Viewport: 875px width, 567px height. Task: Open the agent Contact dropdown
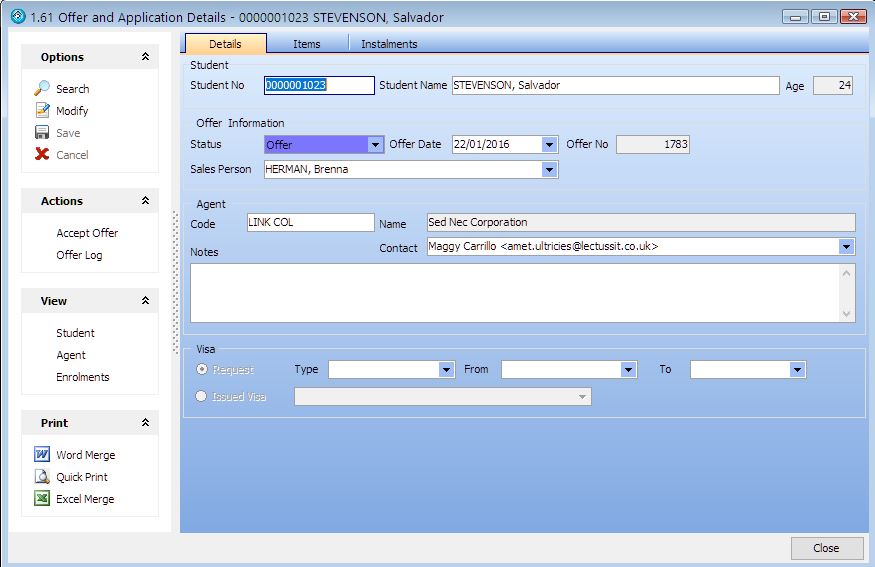click(846, 246)
